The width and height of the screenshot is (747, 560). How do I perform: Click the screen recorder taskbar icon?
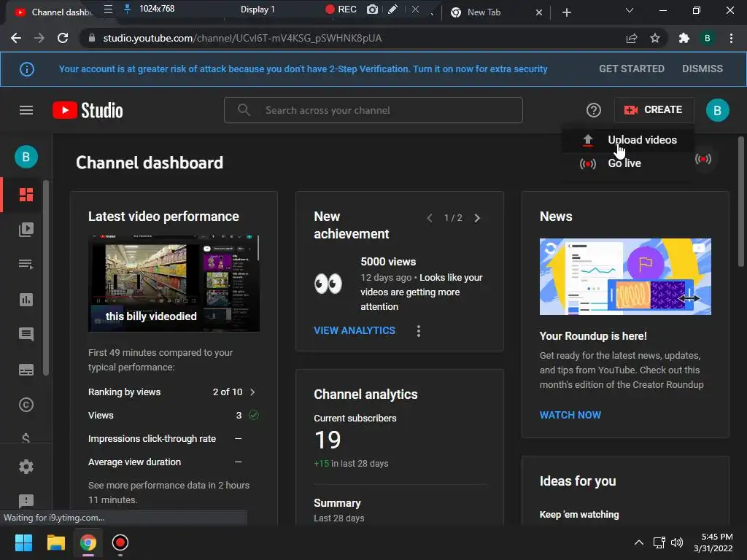(x=120, y=542)
